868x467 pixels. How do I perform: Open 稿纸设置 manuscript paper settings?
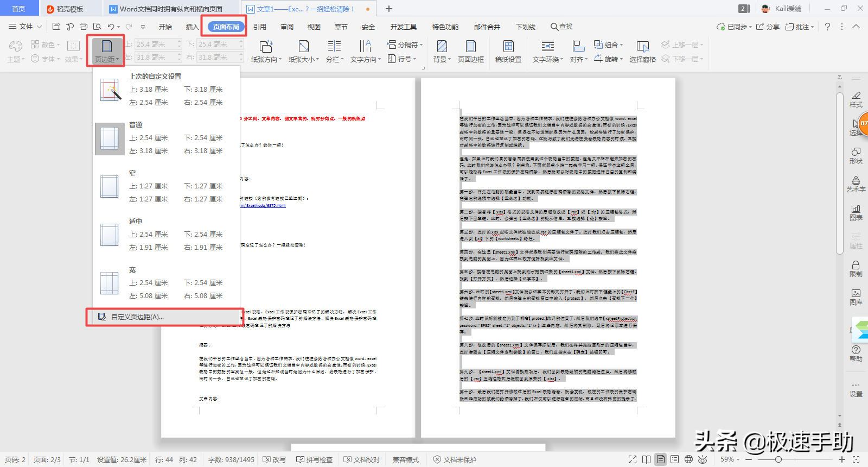508,52
